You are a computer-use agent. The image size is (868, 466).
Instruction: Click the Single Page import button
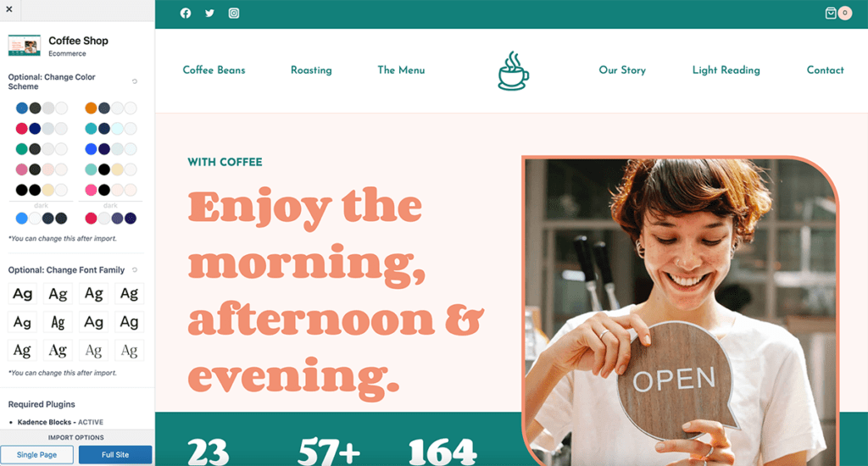[x=36, y=455]
